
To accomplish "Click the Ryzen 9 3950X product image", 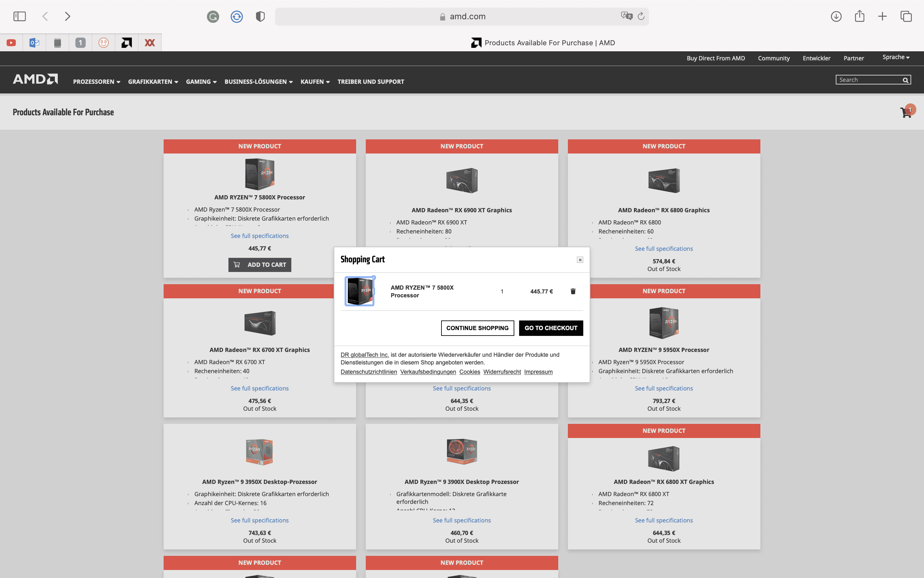I will coord(260,452).
